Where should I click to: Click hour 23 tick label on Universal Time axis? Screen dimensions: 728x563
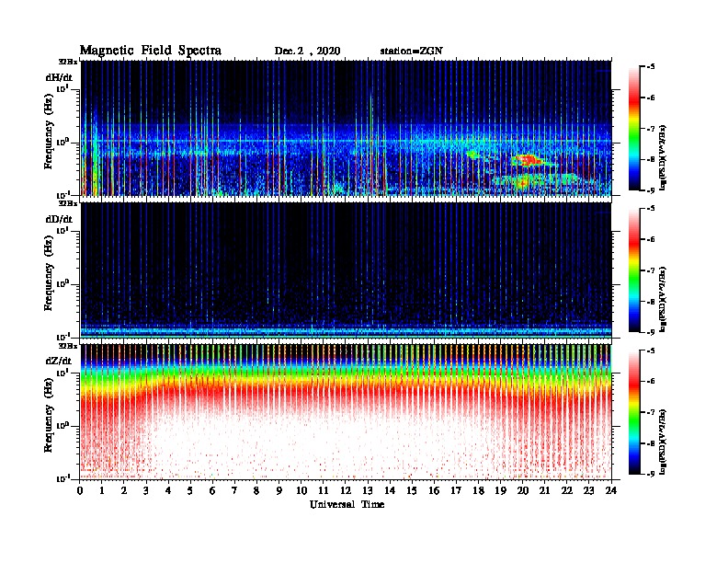click(x=588, y=490)
